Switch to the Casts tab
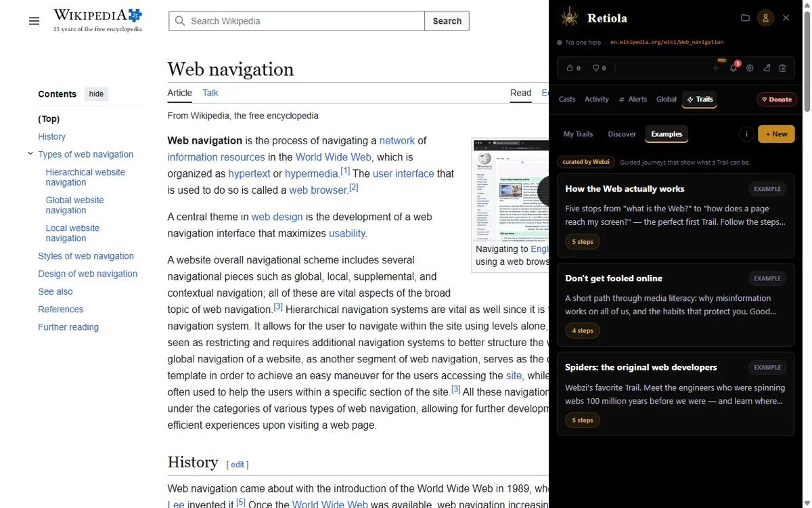 [567, 99]
